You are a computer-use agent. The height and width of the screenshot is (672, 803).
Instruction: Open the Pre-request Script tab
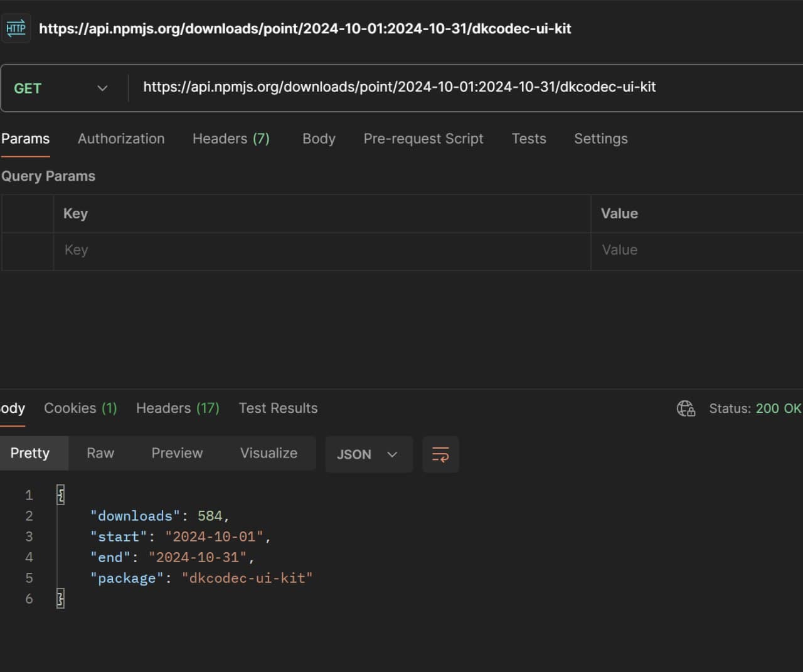423,139
